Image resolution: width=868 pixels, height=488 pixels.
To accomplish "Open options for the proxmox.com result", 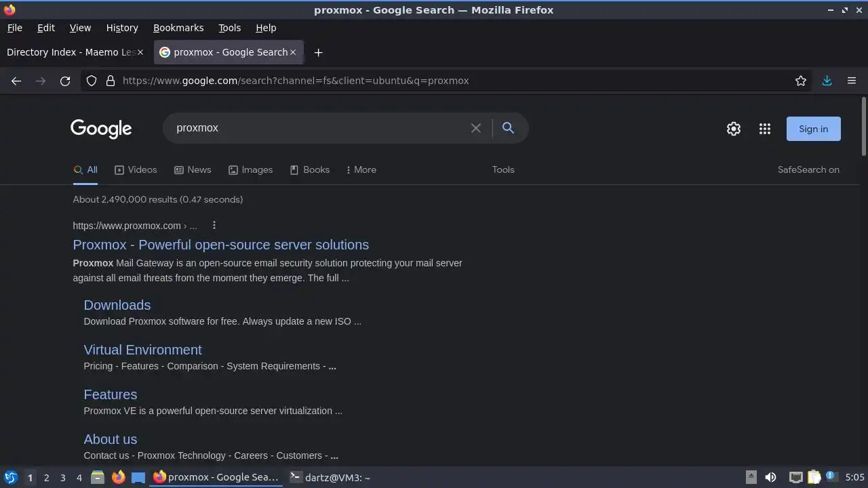I will [214, 226].
